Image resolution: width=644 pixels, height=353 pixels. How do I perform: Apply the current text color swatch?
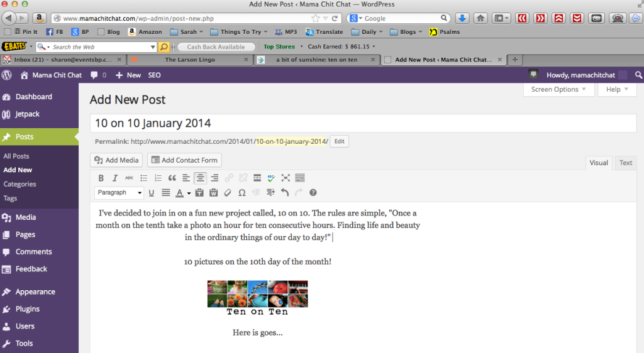point(180,193)
